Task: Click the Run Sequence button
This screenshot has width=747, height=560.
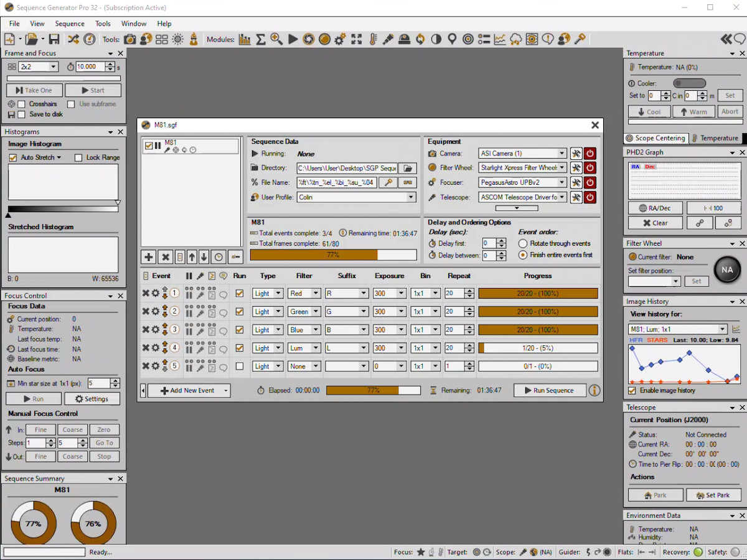Action: [550, 390]
